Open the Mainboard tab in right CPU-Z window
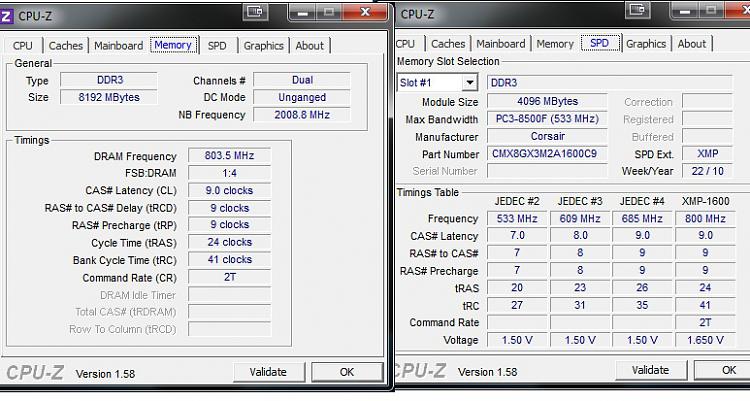 tap(501, 44)
